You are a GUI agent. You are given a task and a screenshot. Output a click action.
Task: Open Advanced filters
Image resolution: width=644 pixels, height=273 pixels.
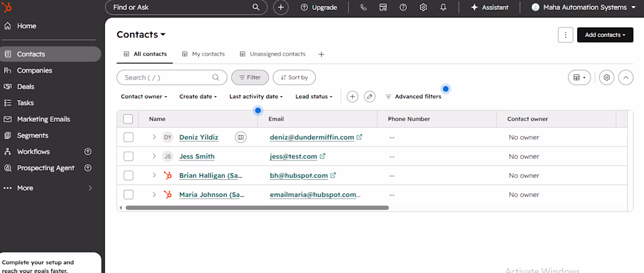[413, 97]
